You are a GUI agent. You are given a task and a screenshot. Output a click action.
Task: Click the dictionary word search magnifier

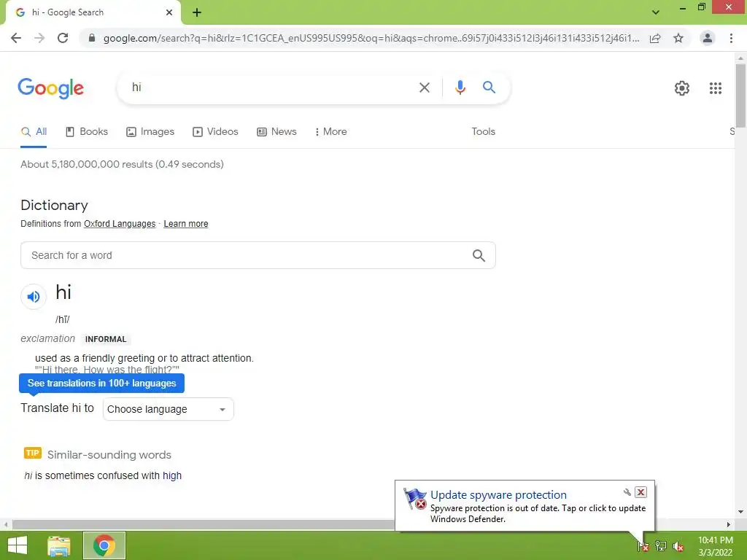pyautogui.click(x=479, y=256)
